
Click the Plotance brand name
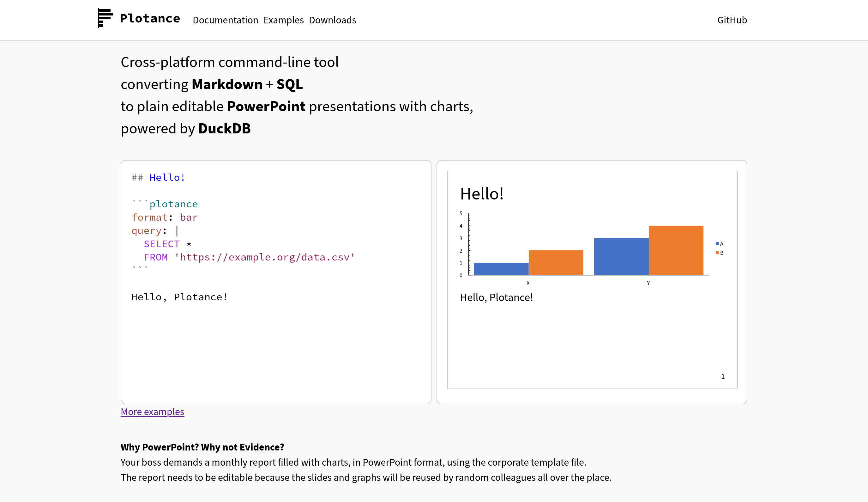click(x=150, y=19)
